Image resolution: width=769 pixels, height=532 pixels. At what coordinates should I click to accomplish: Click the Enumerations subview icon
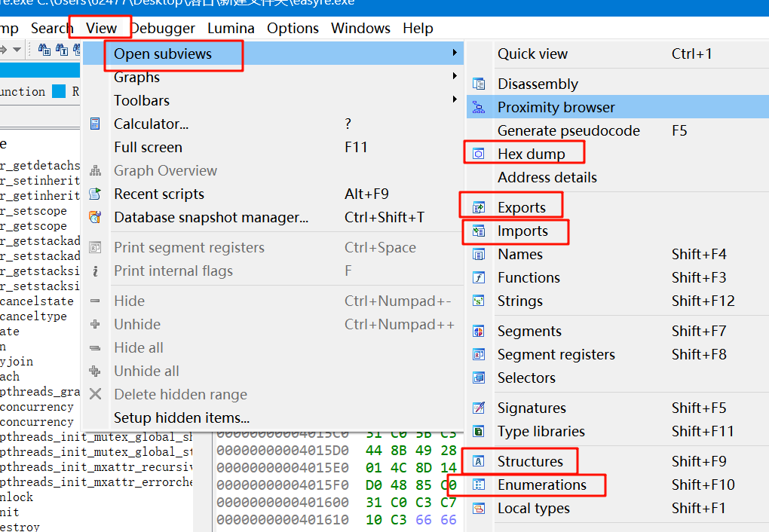pyautogui.click(x=479, y=485)
